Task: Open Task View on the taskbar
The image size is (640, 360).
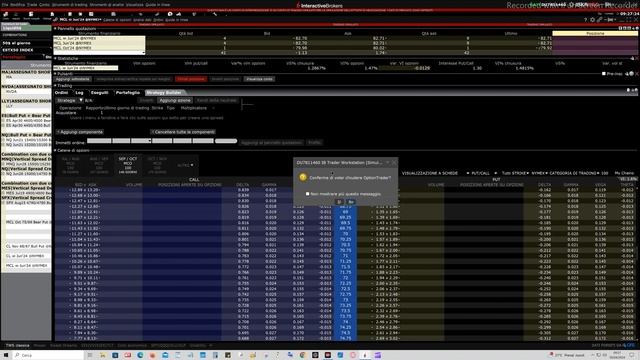Action: (x=90, y=356)
